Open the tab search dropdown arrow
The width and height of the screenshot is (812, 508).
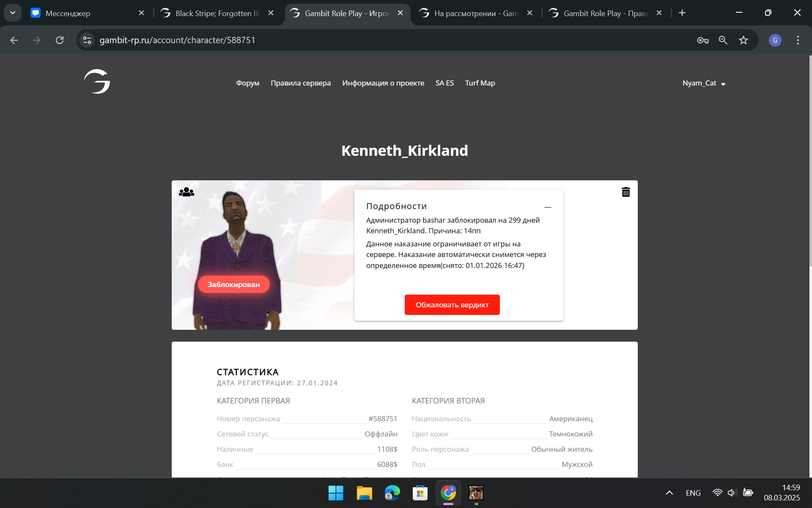point(13,13)
